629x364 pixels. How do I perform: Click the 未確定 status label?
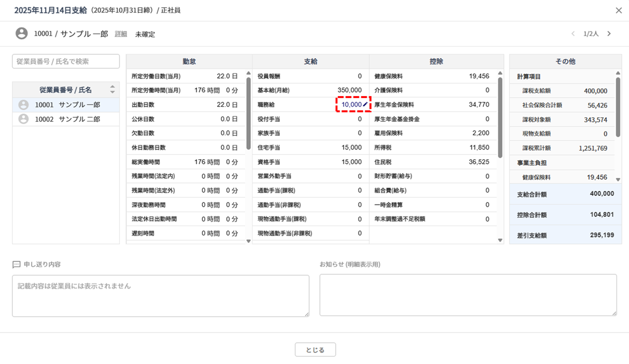pos(145,34)
